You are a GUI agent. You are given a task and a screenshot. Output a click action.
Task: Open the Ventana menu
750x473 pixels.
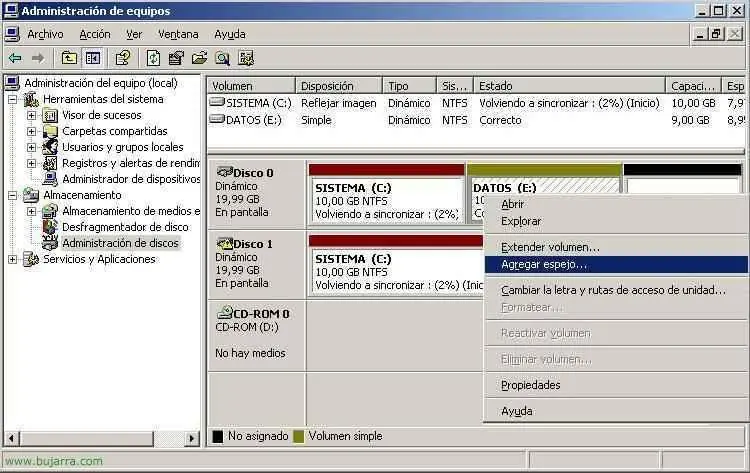(x=178, y=34)
